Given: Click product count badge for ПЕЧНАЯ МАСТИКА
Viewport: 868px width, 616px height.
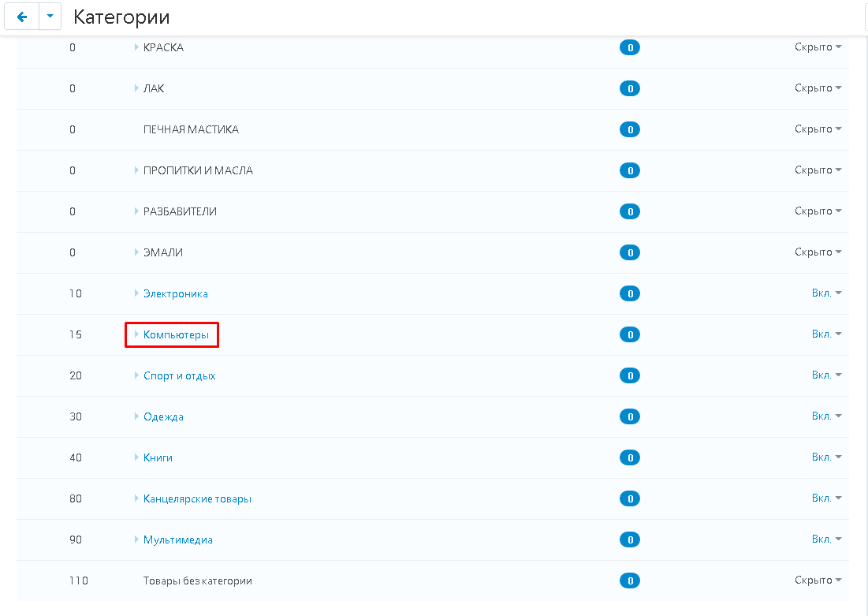Looking at the screenshot, I should tap(630, 129).
